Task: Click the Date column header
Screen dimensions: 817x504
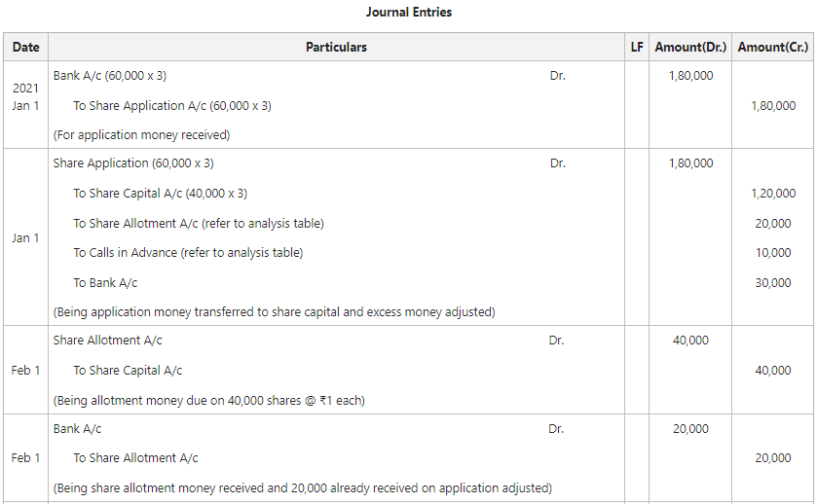Action: [26, 47]
